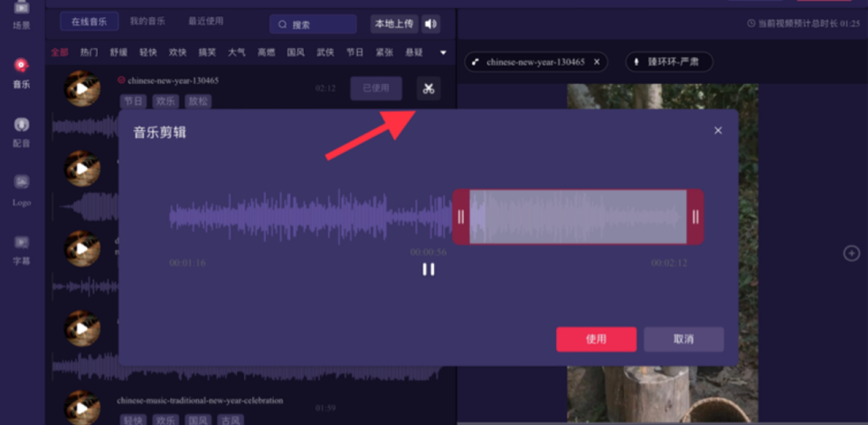Click the 00:01:16 timestamp in the dialog
The image size is (868, 425).
point(188,263)
